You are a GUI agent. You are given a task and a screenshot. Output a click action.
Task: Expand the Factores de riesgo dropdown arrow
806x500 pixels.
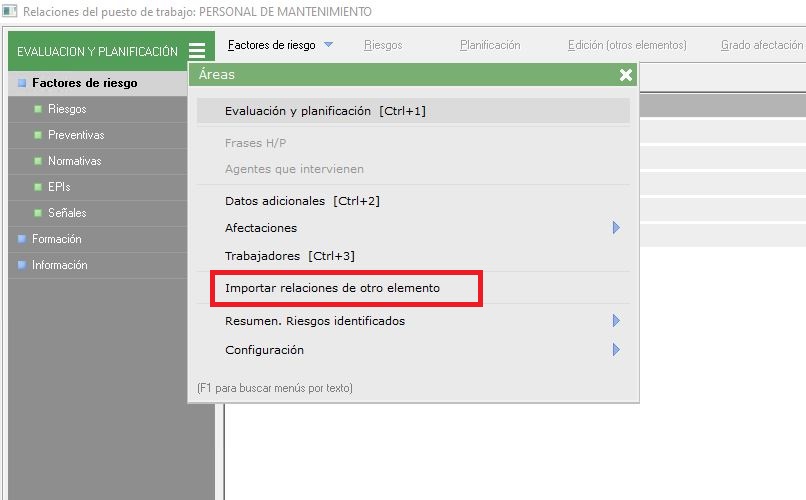click(x=329, y=45)
